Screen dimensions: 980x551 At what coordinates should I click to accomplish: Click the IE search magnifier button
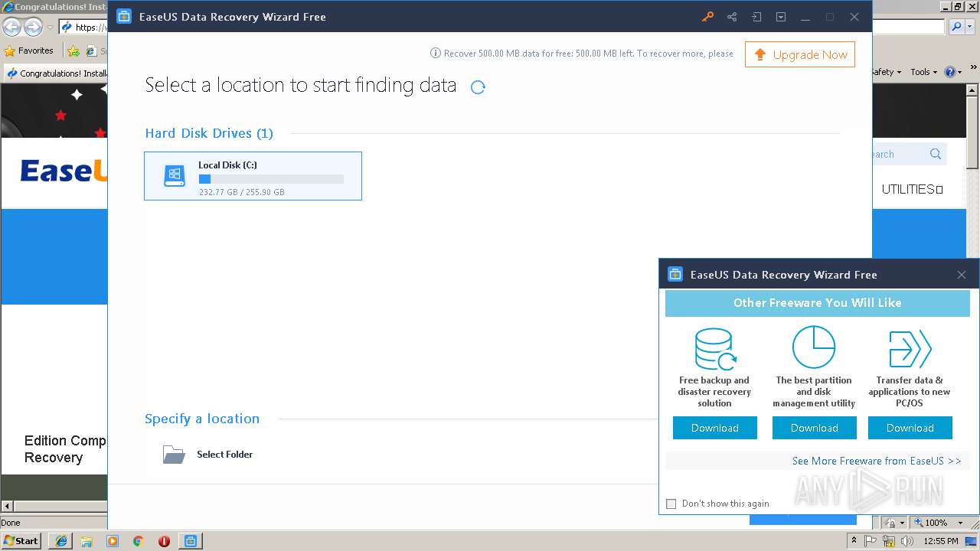click(956, 27)
